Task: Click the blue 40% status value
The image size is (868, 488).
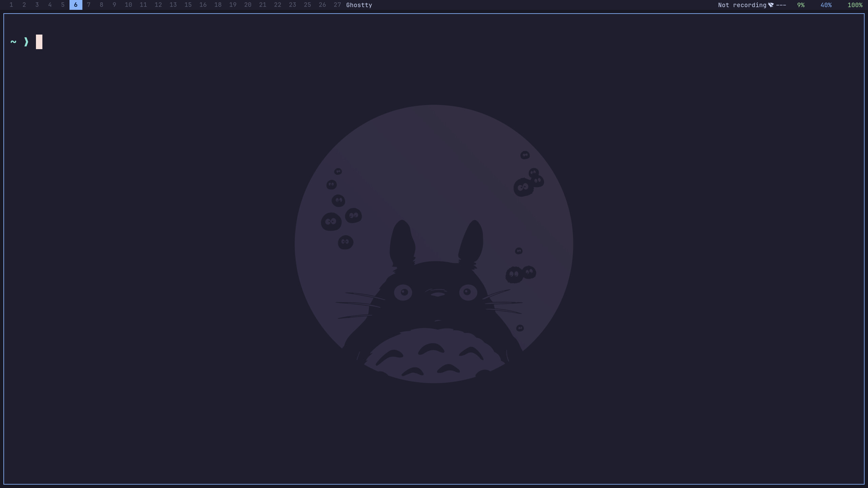Action: [826, 5]
